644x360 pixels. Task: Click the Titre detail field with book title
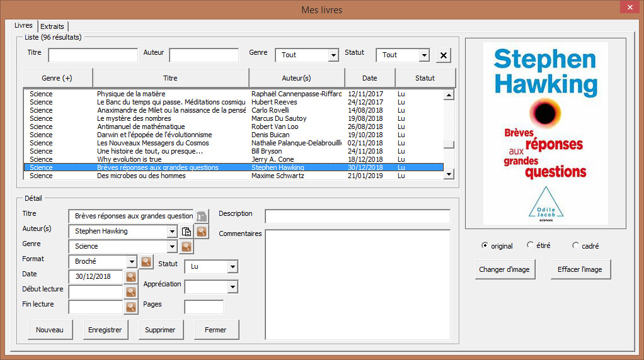(x=132, y=216)
